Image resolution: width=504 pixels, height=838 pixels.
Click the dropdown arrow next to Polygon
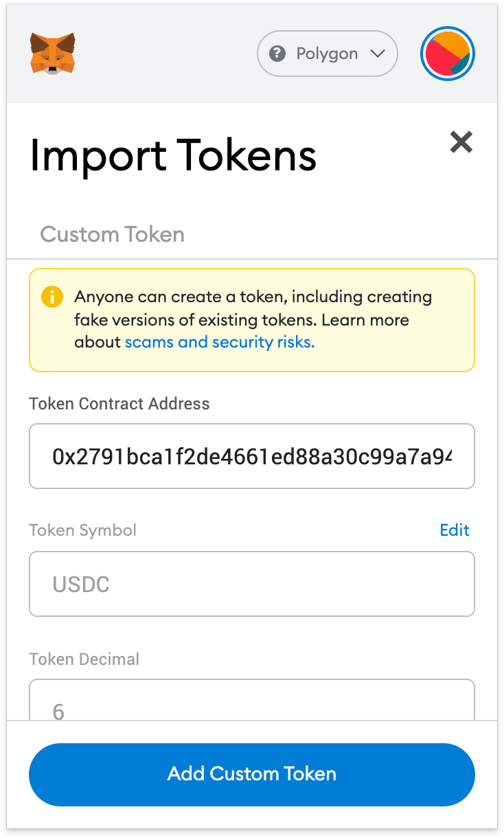[378, 54]
